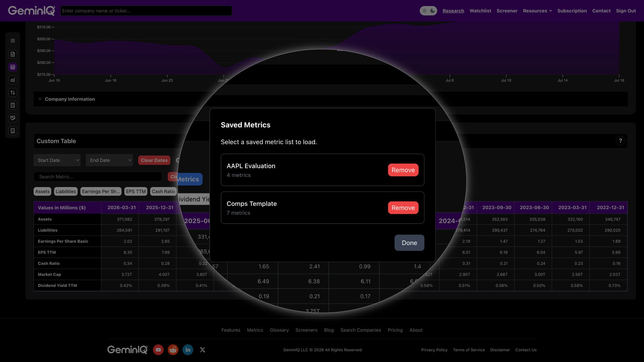Image resolution: width=644 pixels, height=362 pixels.
Task: Open the handshake sidebar icon
Action: point(13,118)
